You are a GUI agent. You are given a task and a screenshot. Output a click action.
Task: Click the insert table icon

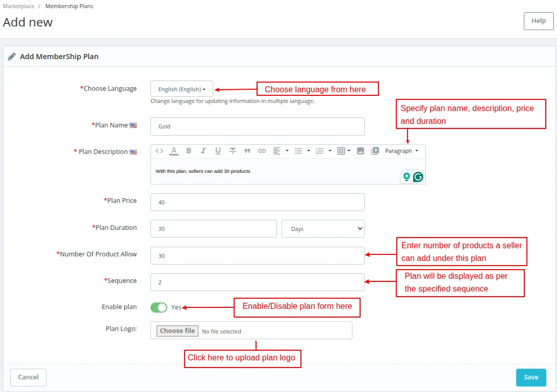tap(341, 151)
